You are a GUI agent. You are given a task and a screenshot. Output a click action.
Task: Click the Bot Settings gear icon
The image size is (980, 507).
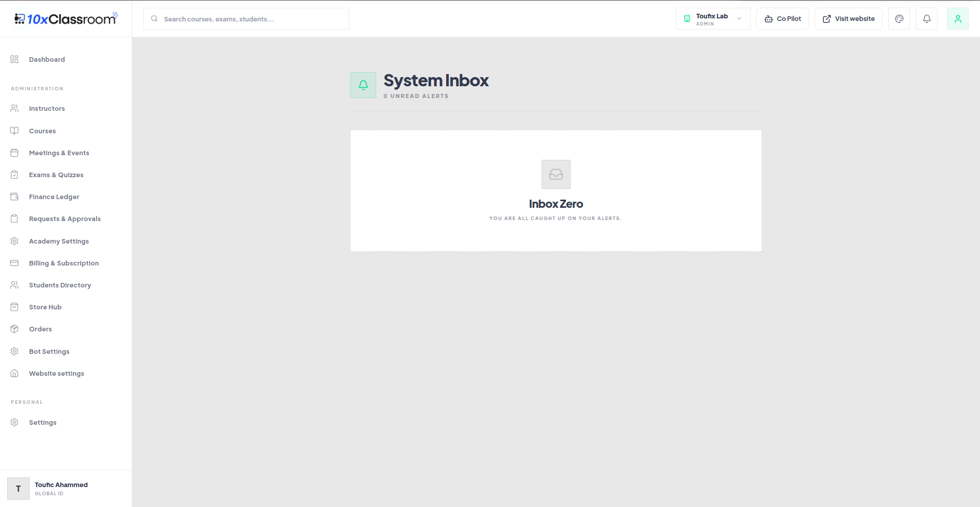tap(14, 351)
